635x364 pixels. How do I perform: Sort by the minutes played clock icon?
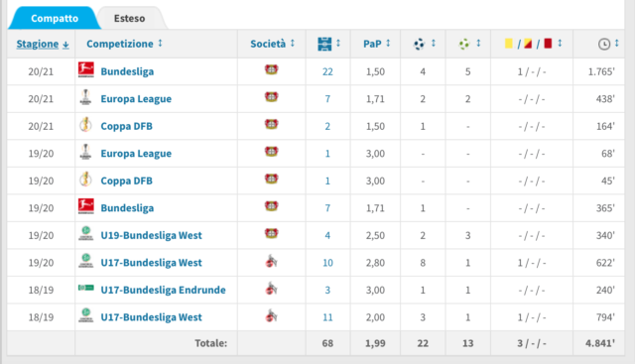tap(604, 44)
